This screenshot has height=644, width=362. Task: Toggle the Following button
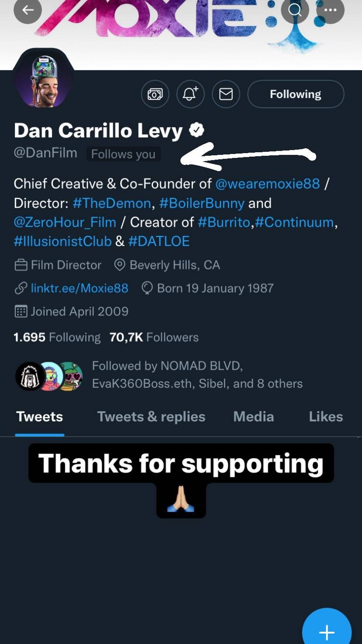coord(296,94)
